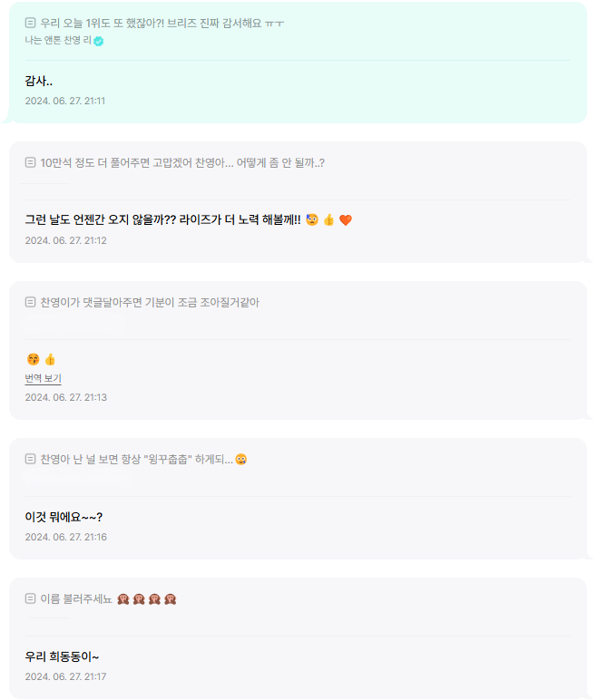Click the post icon beside '찬영아 난 널 보면' comment

[x=30, y=459]
